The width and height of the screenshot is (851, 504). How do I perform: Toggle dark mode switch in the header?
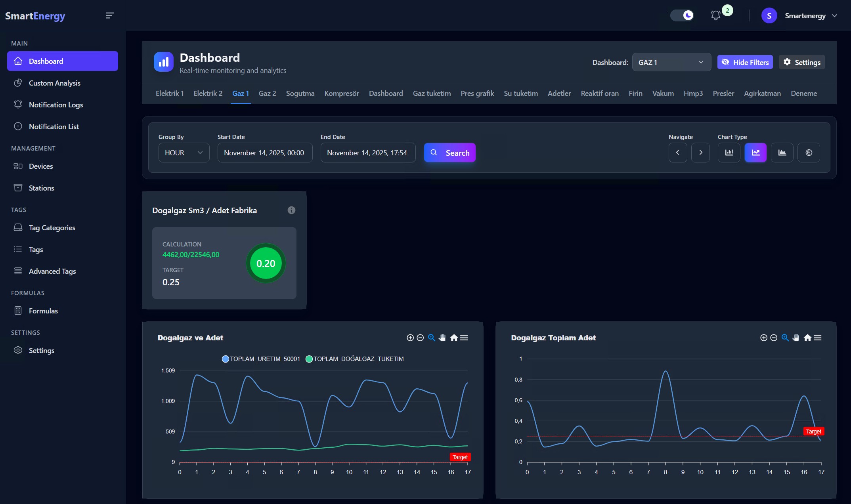(x=682, y=15)
